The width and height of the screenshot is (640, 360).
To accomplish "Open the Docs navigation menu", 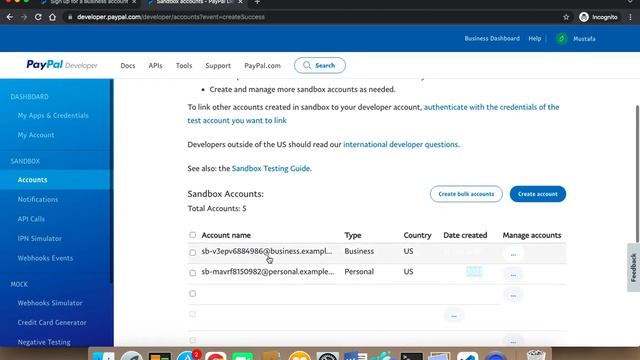I will (x=128, y=66).
